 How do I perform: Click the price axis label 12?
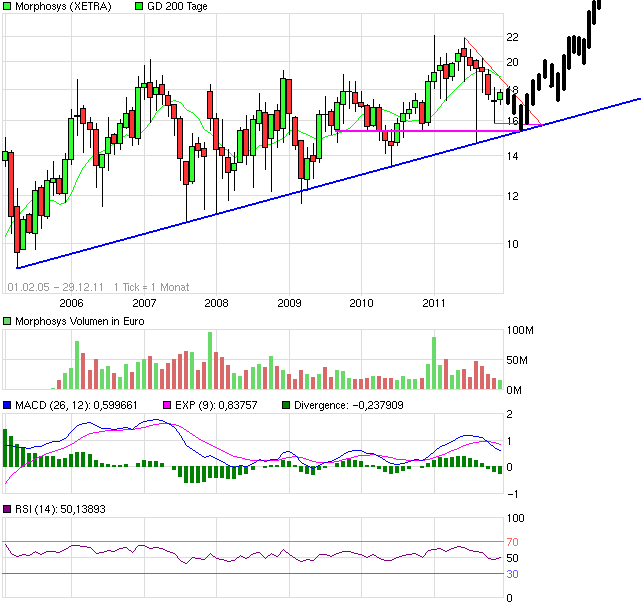512,196
